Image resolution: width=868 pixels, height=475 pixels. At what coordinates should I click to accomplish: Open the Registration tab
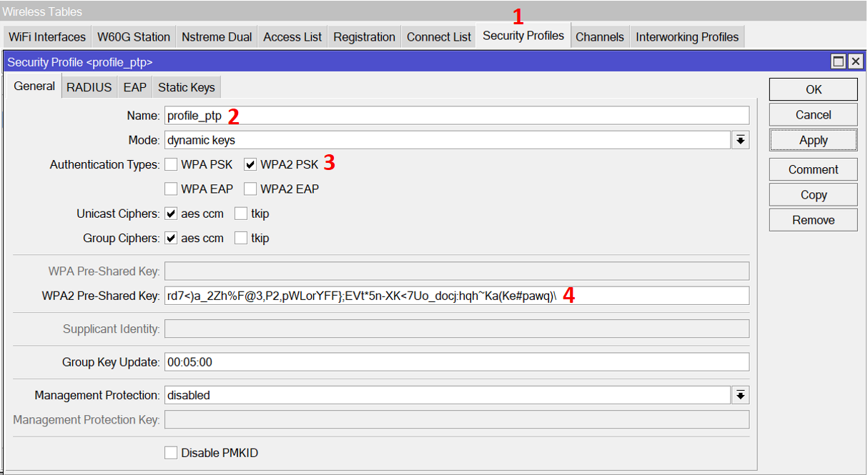coord(364,37)
